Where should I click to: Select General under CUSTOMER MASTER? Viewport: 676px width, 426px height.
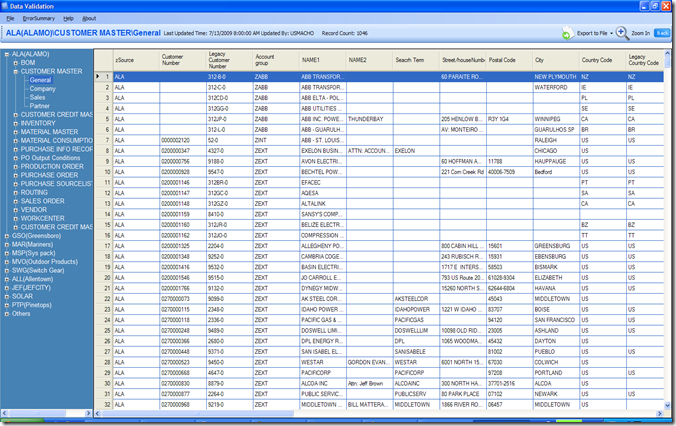pos(41,80)
